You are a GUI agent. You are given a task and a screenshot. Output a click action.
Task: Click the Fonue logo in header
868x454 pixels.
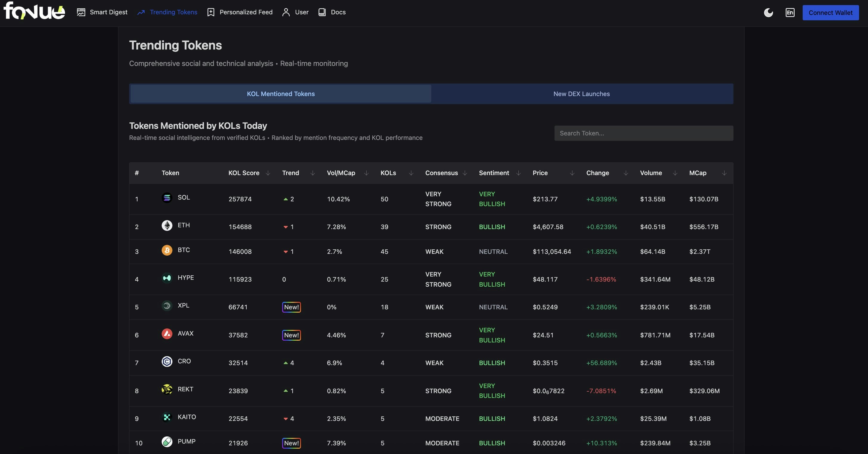[x=34, y=11]
